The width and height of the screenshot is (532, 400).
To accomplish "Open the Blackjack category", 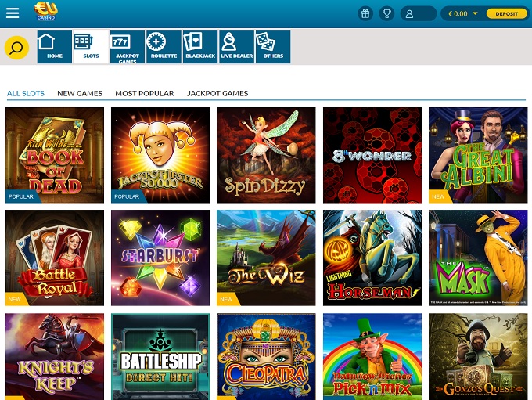I will [x=199, y=46].
